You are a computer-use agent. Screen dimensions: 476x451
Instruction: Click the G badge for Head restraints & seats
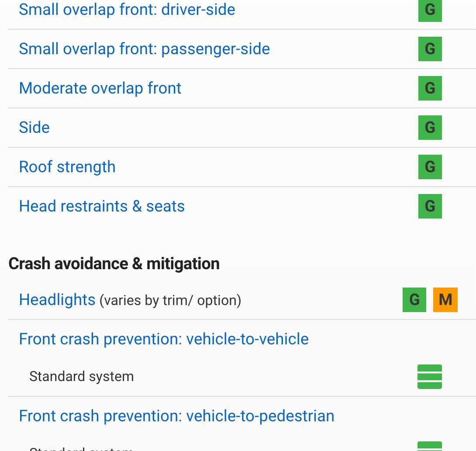(x=430, y=206)
